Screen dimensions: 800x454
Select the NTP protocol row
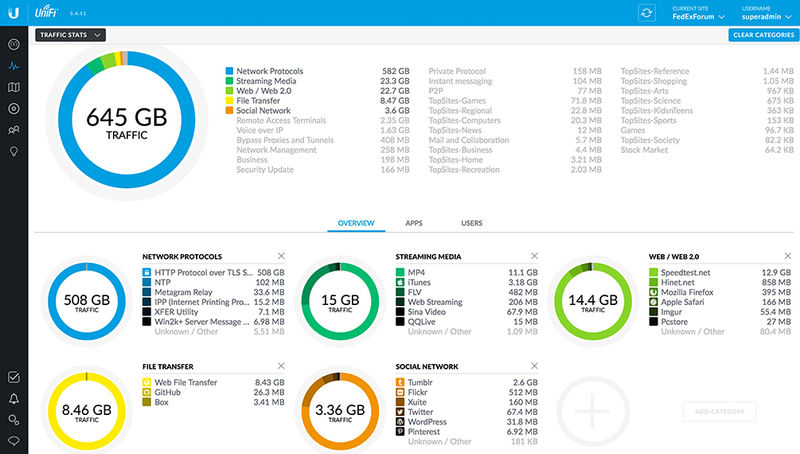213,282
